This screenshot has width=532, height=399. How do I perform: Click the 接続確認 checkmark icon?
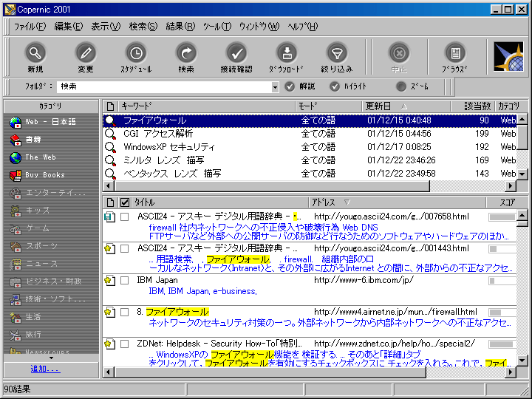(x=236, y=53)
